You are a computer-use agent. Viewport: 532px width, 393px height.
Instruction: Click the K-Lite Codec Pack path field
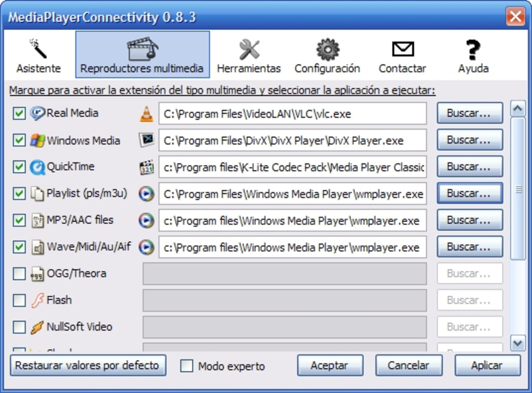[293, 167]
